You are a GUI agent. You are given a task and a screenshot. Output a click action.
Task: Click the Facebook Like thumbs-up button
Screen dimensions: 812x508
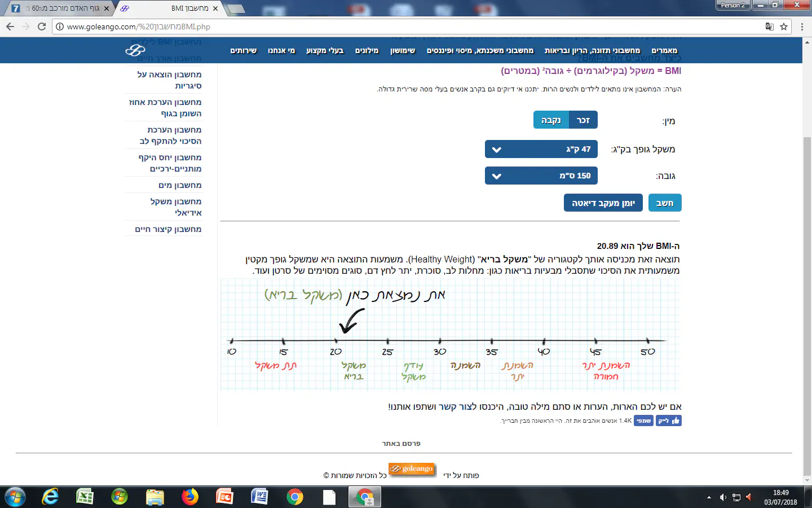click(669, 421)
